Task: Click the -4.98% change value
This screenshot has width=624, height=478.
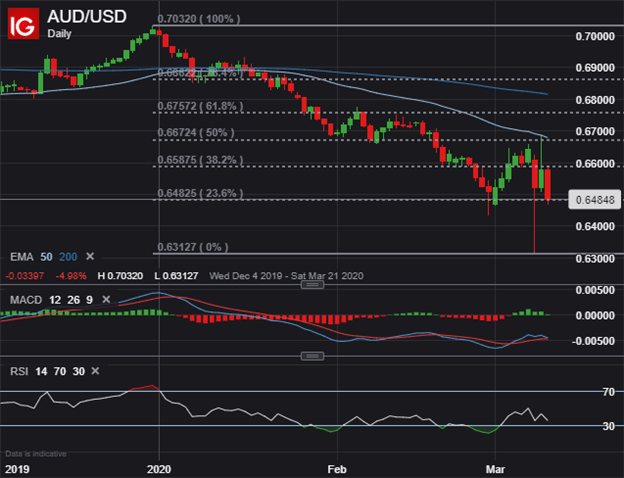Action: (x=71, y=276)
